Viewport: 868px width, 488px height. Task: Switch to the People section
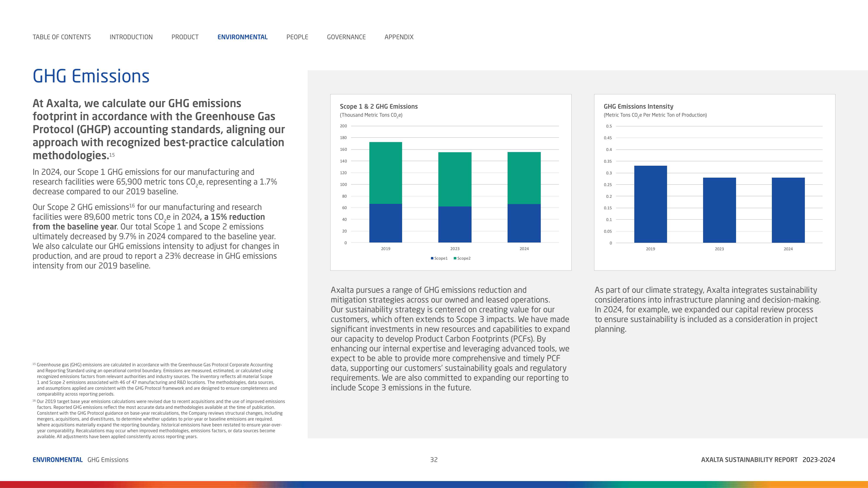[x=297, y=37]
